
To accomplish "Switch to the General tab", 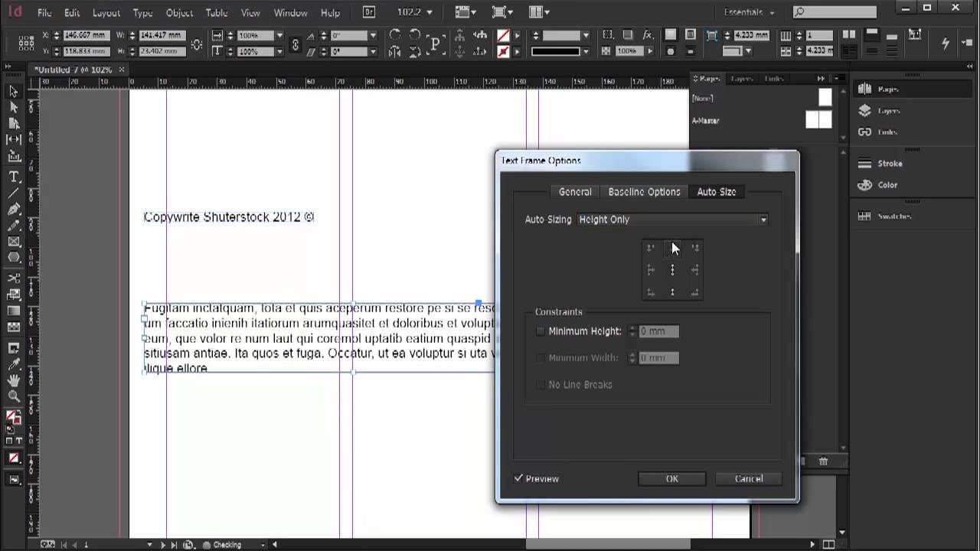I will tap(574, 192).
